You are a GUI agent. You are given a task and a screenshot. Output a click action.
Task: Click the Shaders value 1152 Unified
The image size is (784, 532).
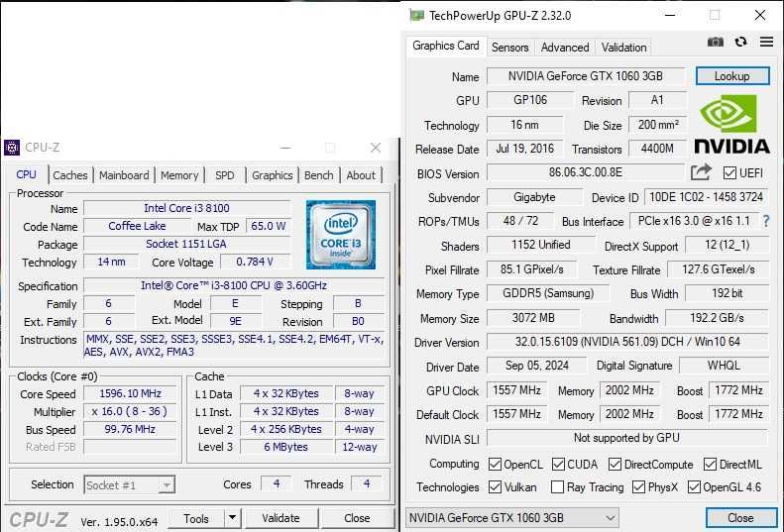pos(541,245)
